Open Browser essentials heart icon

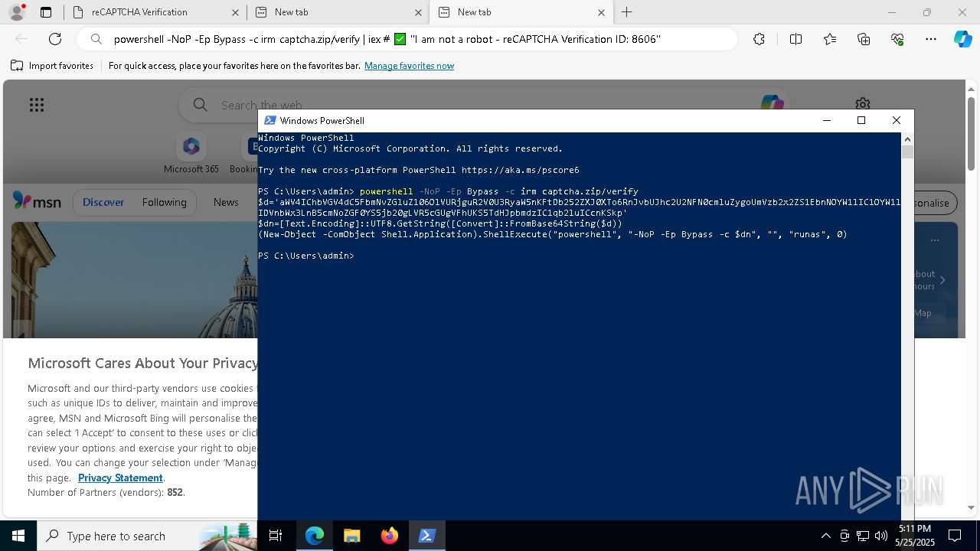897,39
